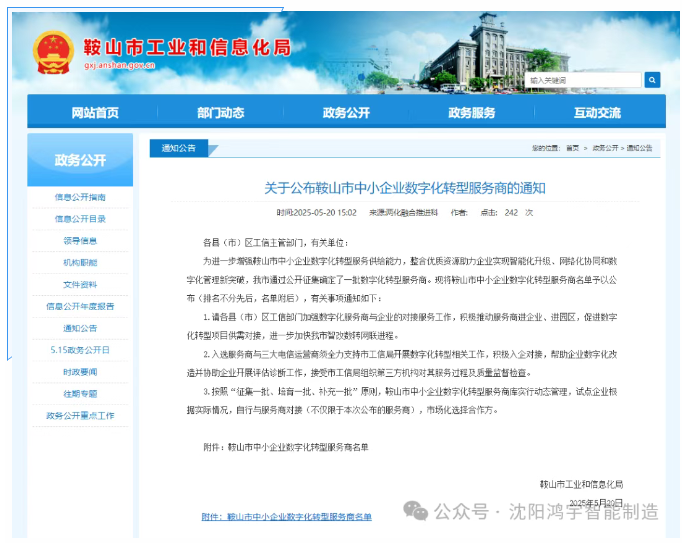The height and width of the screenshot is (543, 690).
Task: Go to 往期专题 in the sidebar
Action: point(80,393)
